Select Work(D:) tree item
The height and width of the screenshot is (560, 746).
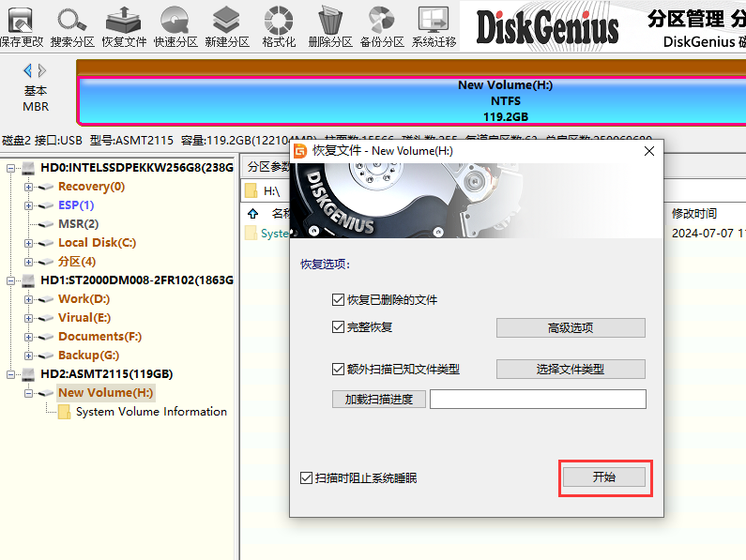(x=84, y=299)
